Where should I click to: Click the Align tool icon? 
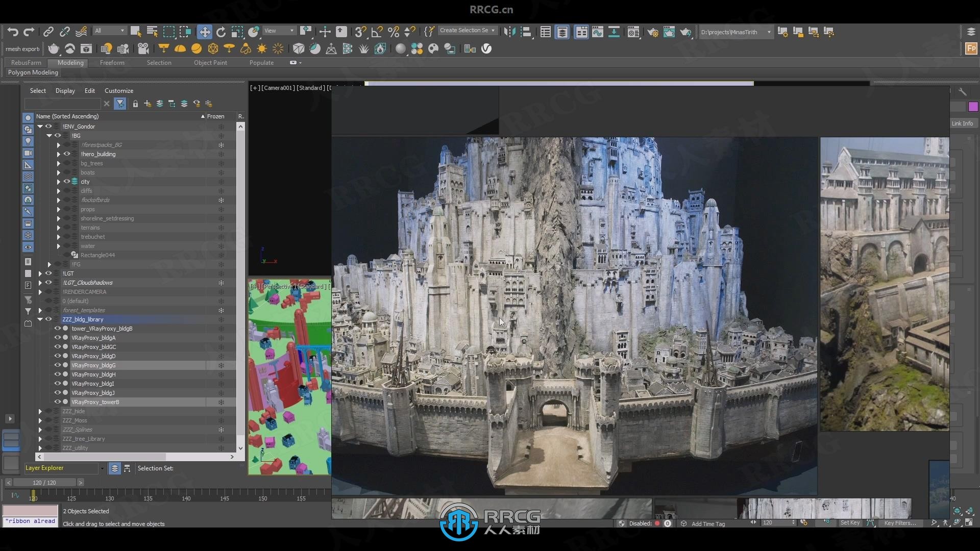(526, 32)
